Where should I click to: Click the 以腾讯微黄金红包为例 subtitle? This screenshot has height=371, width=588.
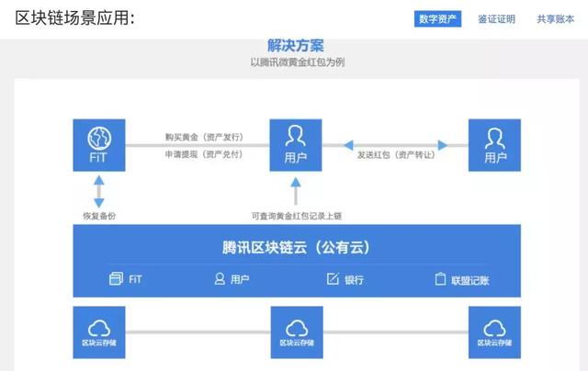[298, 62]
